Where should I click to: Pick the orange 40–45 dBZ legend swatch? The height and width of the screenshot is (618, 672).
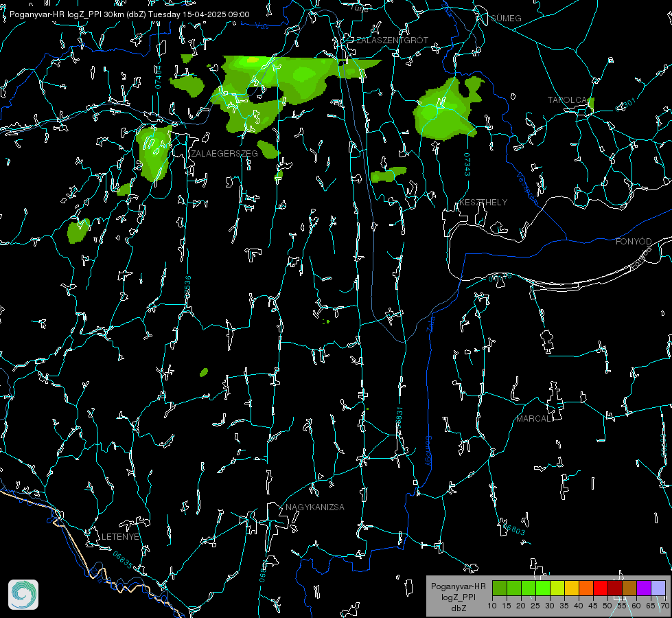pyautogui.click(x=586, y=588)
